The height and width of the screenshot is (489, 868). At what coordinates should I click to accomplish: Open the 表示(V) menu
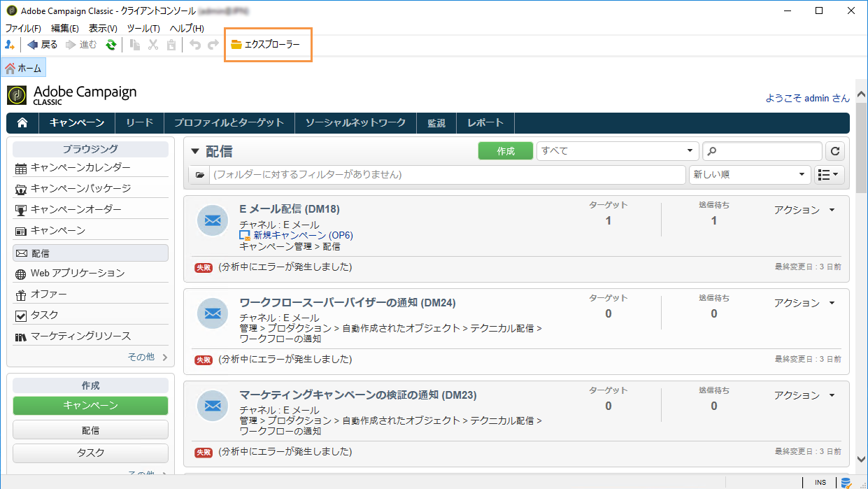tap(103, 28)
